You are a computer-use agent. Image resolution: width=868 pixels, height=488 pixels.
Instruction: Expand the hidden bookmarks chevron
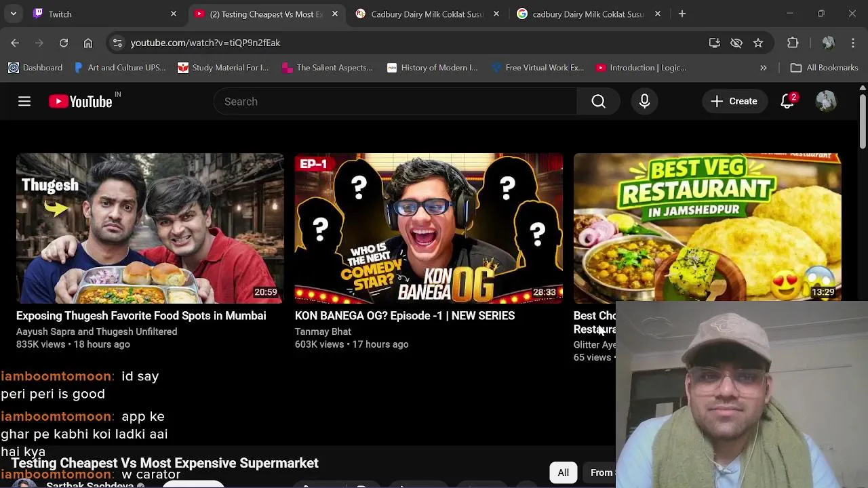point(764,68)
